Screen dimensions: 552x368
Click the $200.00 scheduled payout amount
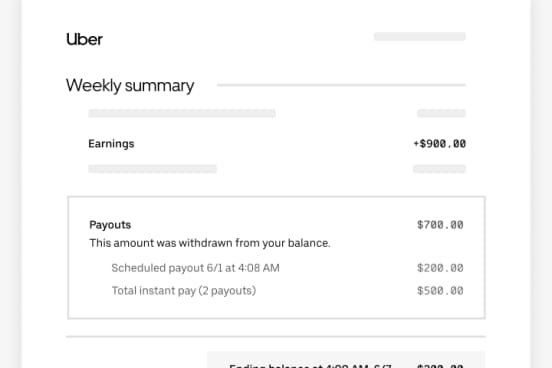tap(440, 268)
